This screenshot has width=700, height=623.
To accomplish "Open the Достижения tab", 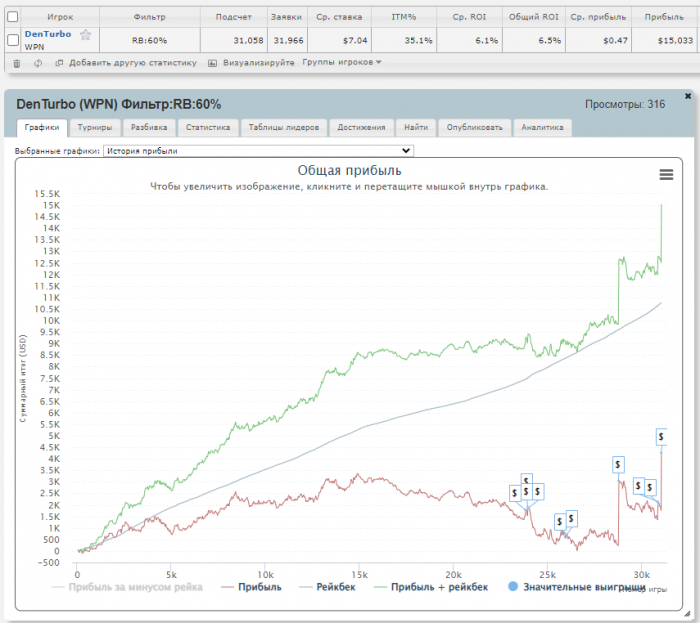I will 361,128.
